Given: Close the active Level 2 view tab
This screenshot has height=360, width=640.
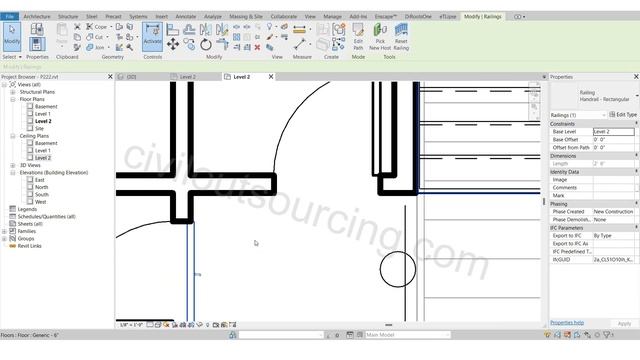Looking at the screenshot, I should [271, 77].
